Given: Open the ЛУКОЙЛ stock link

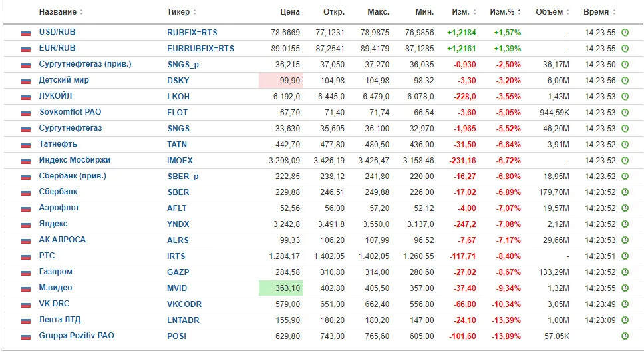Looking at the screenshot, I should coord(55,96).
